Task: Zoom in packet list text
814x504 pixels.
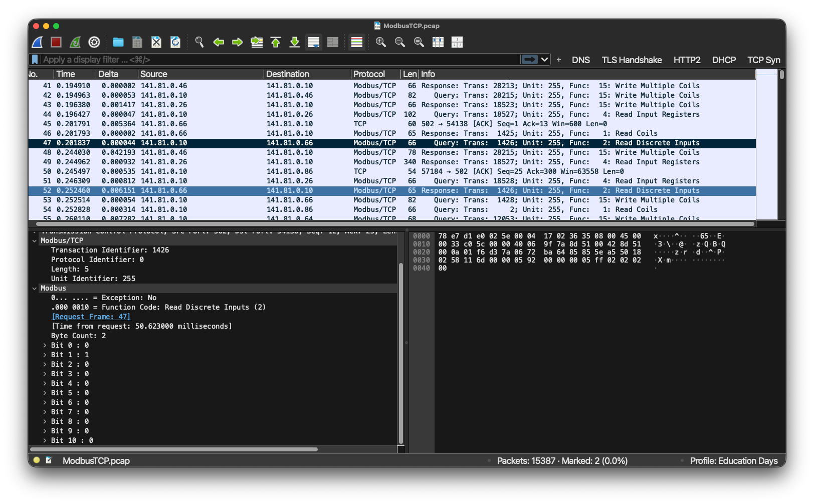Action: (381, 42)
